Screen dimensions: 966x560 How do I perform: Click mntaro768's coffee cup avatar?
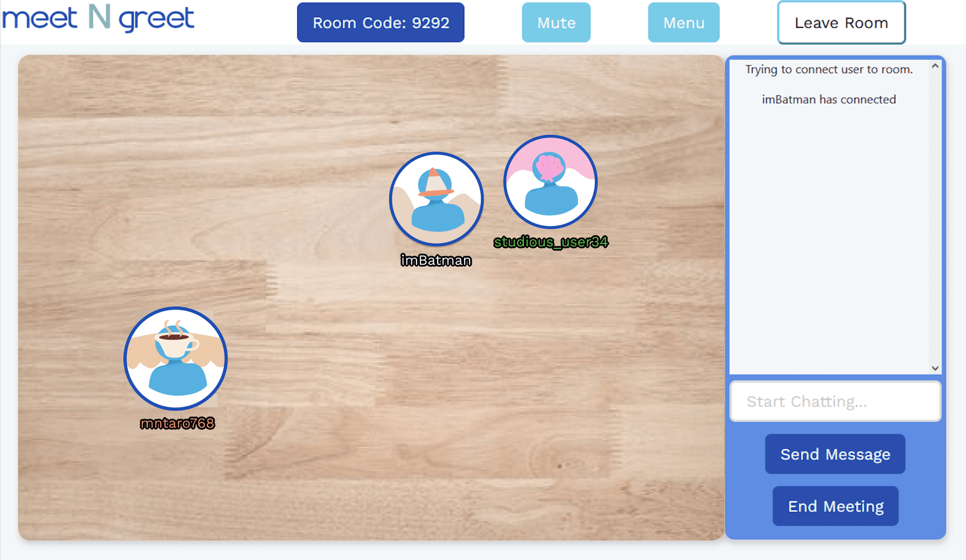(175, 358)
